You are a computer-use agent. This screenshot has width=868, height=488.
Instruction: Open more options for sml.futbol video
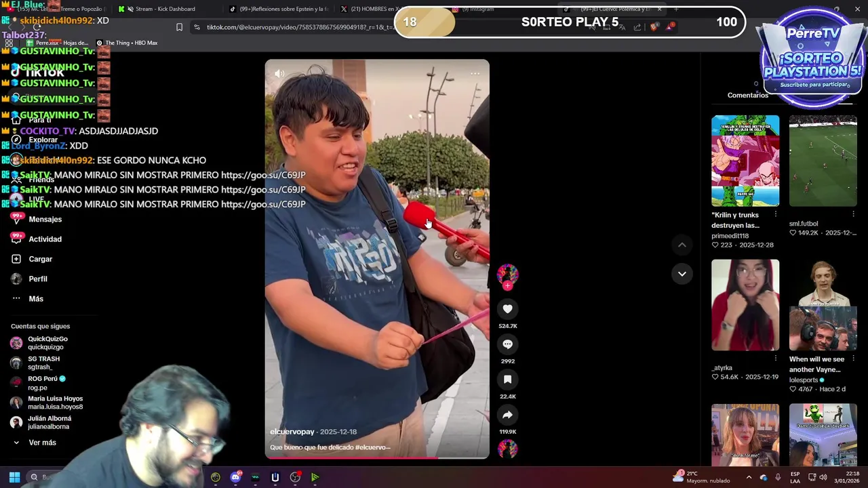(x=853, y=214)
